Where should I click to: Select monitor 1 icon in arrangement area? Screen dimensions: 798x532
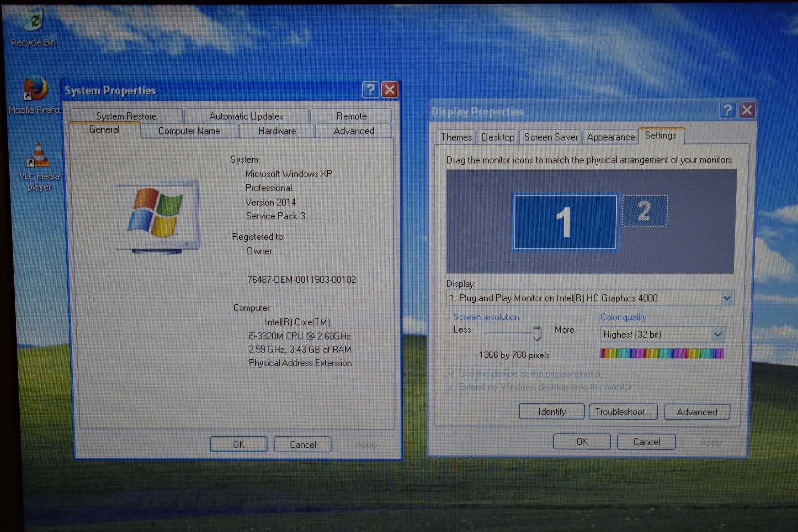pyautogui.click(x=565, y=222)
